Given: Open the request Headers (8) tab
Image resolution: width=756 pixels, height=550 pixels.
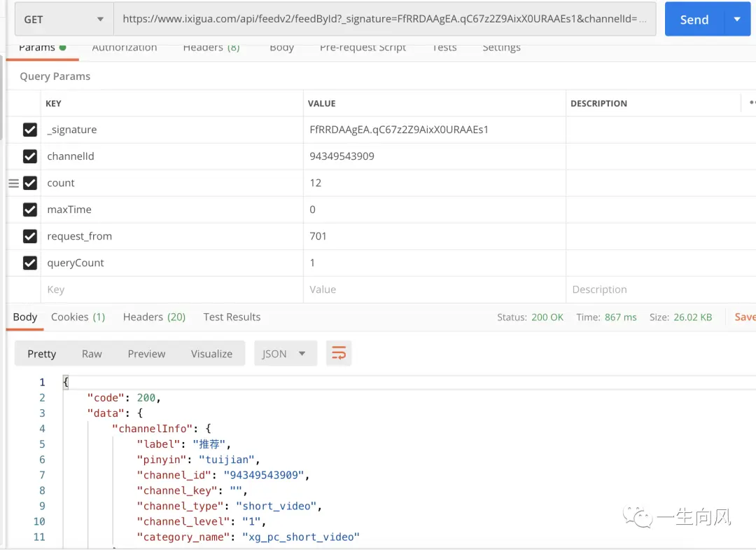Looking at the screenshot, I should [x=211, y=48].
